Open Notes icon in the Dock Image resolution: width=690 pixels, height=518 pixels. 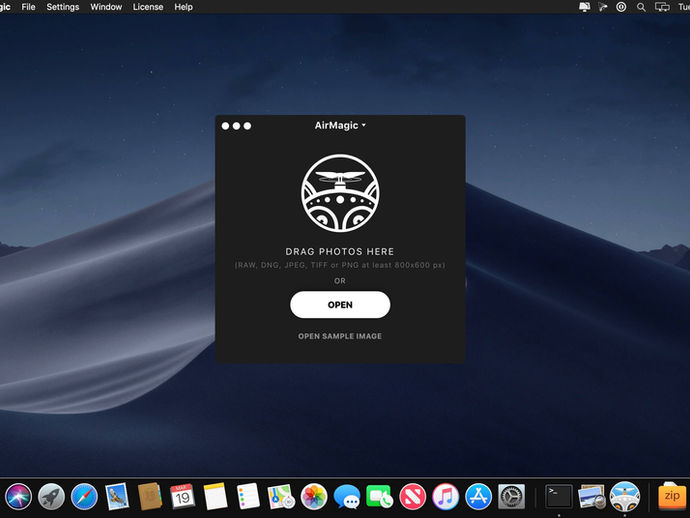click(x=215, y=496)
